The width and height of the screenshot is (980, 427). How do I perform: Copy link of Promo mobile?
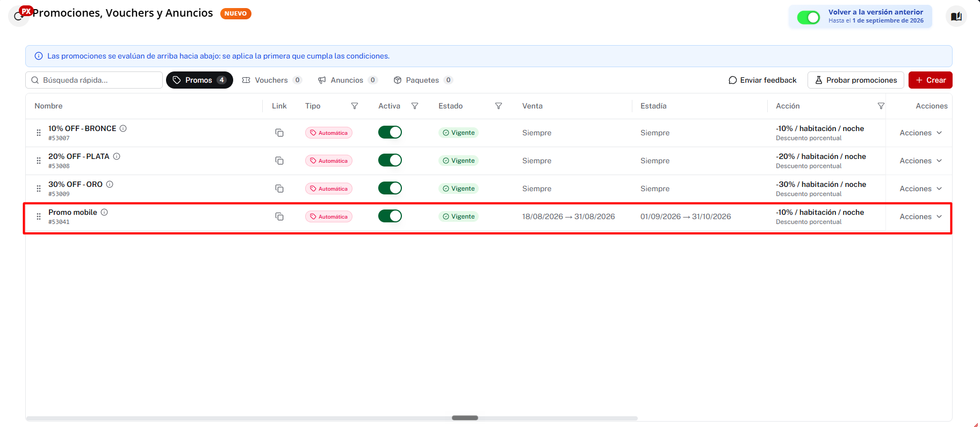click(279, 216)
